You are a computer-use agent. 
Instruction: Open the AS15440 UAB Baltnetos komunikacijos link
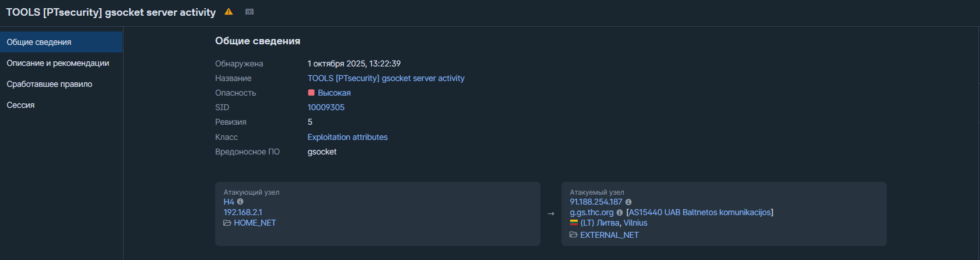point(700,212)
